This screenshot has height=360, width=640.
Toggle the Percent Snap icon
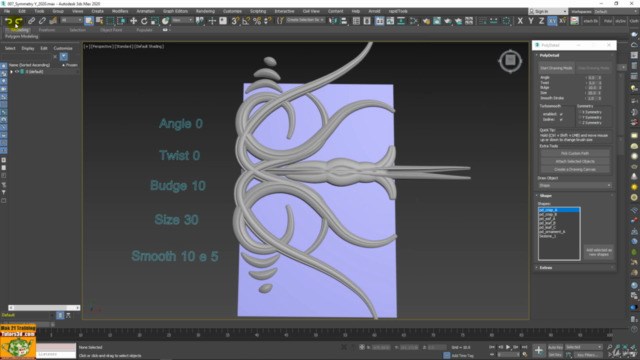(257, 21)
